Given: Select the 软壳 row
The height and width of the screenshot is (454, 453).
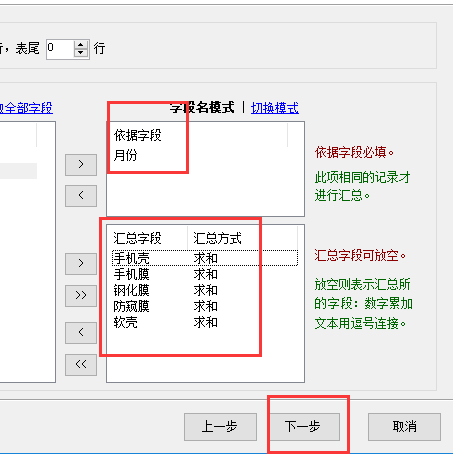Looking at the screenshot, I should 205,322.
